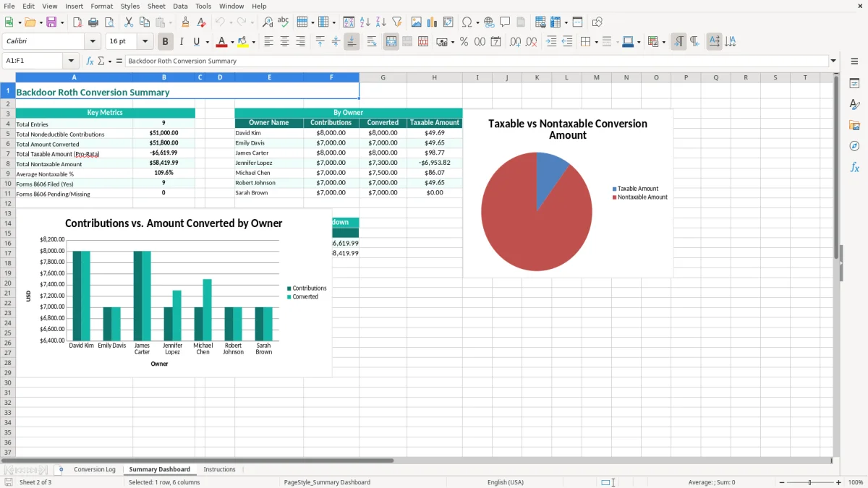Viewport: 868px width, 488px height.
Task: Open the Styles menu
Action: tap(130, 6)
